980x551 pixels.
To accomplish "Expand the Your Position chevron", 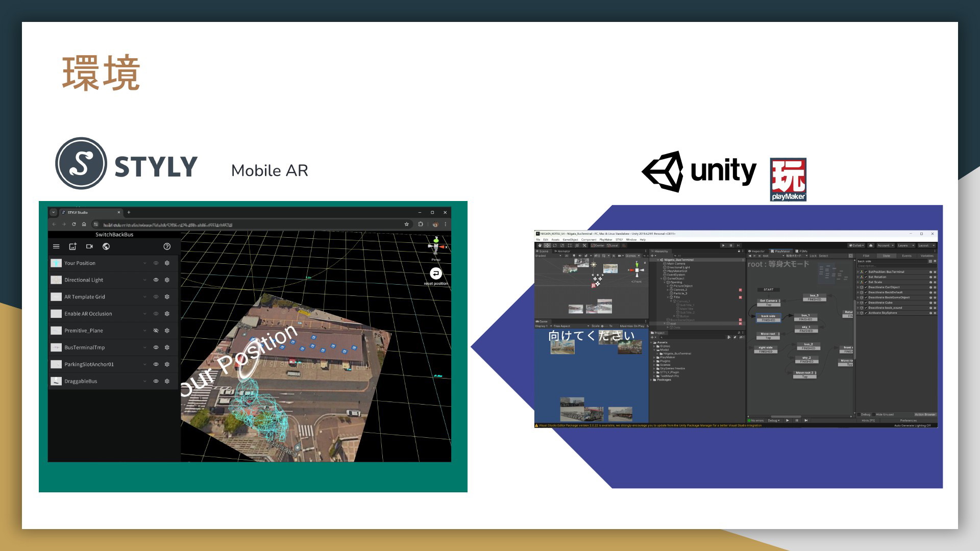I will pyautogui.click(x=145, y=263).
